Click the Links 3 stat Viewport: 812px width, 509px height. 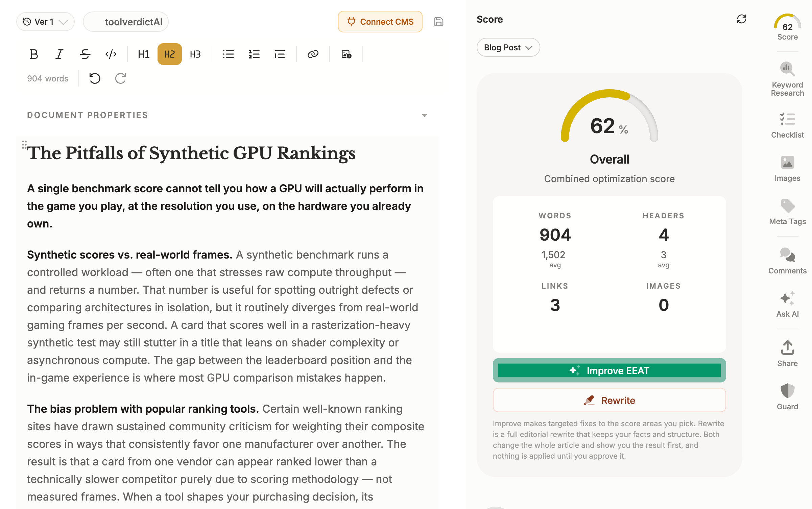(555, 297)
